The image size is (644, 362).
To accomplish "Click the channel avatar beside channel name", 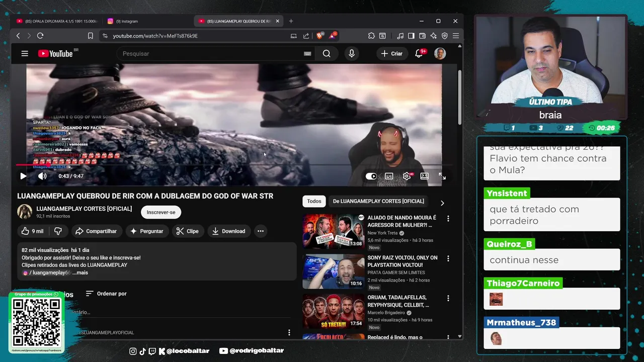I will [x=25, y=212].
